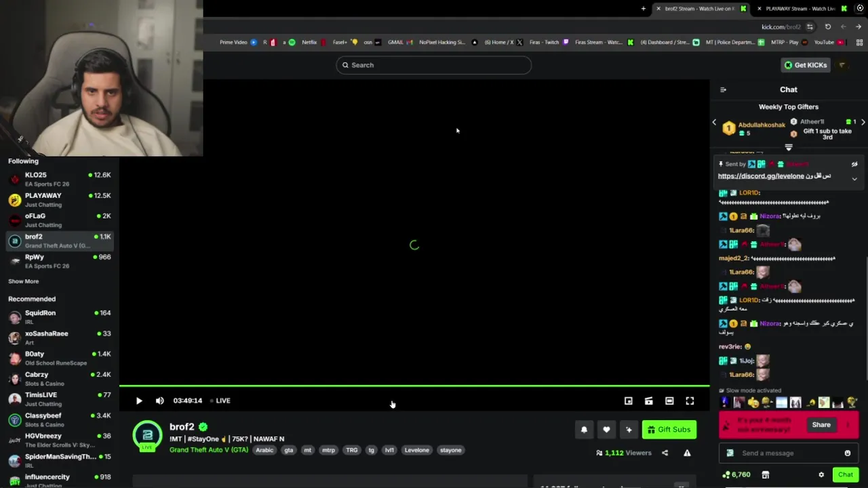Collapse the top gifters banner handle
Viewport: 868px width, 488px height.
point(789,147)
